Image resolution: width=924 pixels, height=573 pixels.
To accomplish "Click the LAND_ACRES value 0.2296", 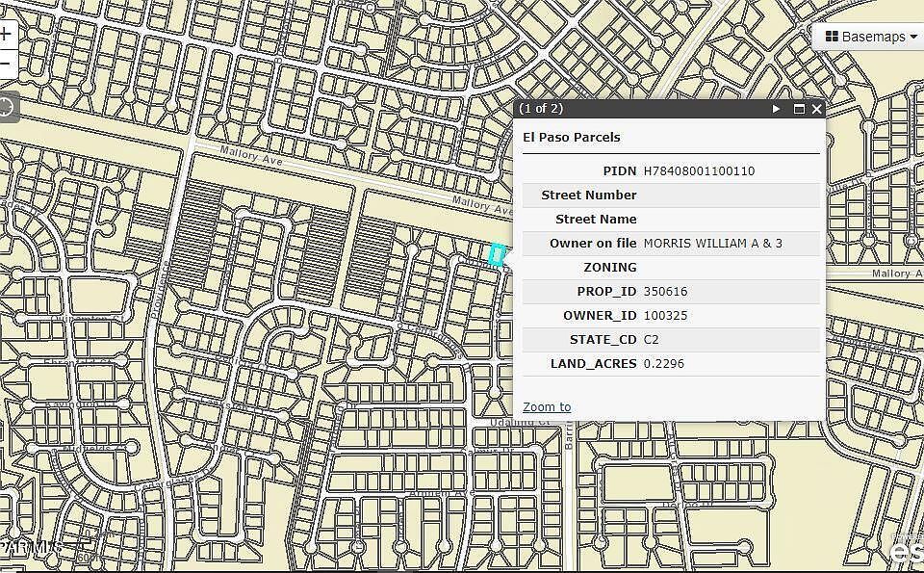I will [x=663, y=363].
